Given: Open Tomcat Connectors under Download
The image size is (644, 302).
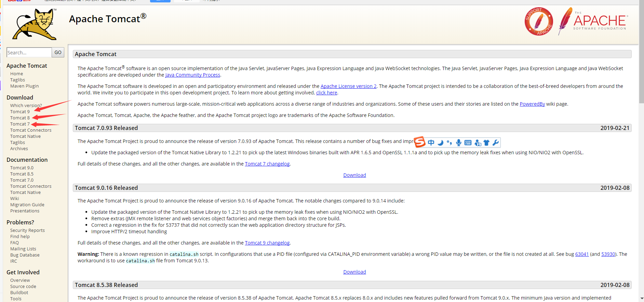Looking at the screenshot, I should [x=31, y=130].
